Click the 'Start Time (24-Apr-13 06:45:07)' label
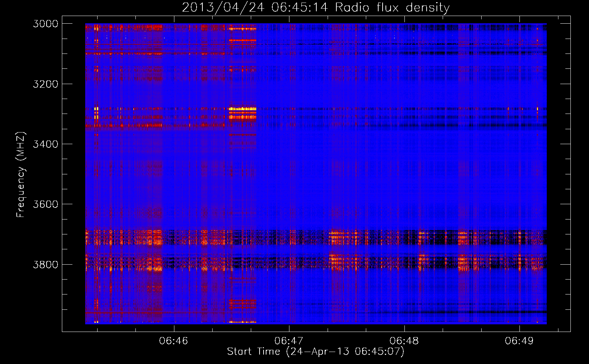The width and height of the screenshot is (589, 364). click(x=316, y=352)
